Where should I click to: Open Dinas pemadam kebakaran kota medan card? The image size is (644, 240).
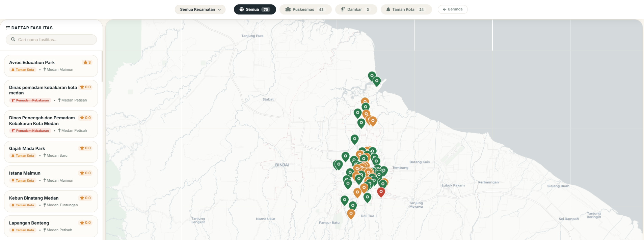click(51, 93)
